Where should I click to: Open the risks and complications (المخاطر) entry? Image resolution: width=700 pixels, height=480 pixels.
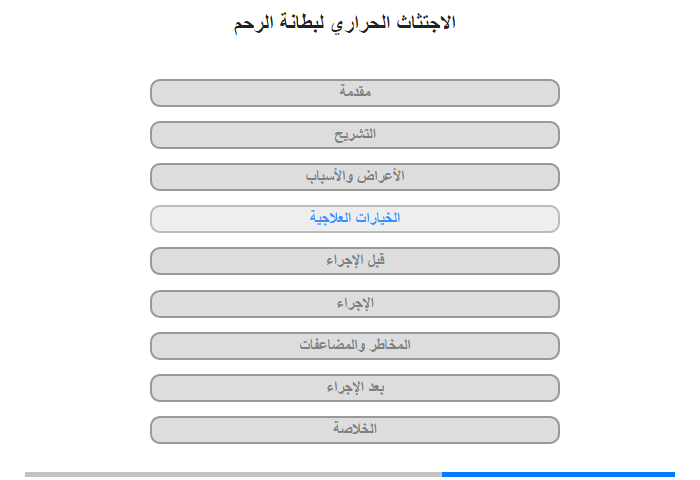[x=355, y=346]
